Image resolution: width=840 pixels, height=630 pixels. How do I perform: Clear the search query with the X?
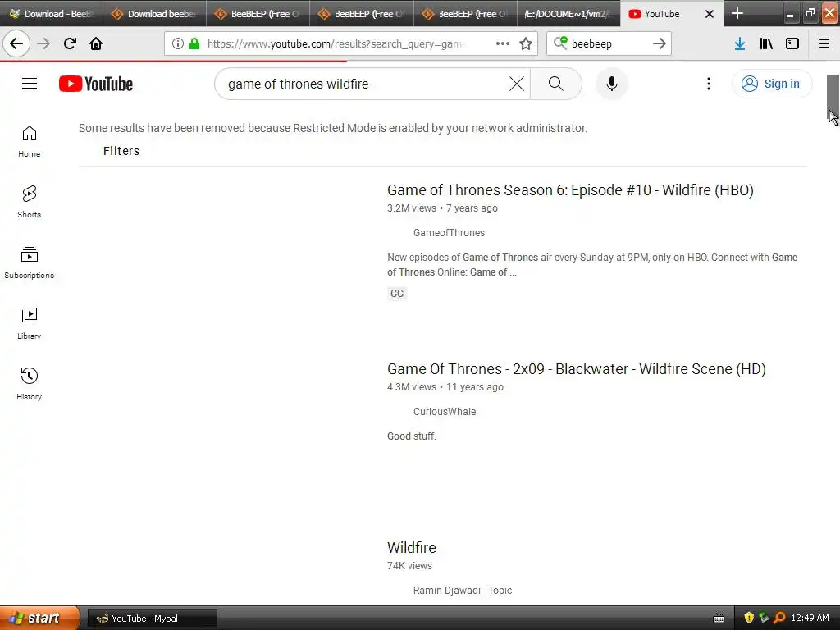point(517,84)
